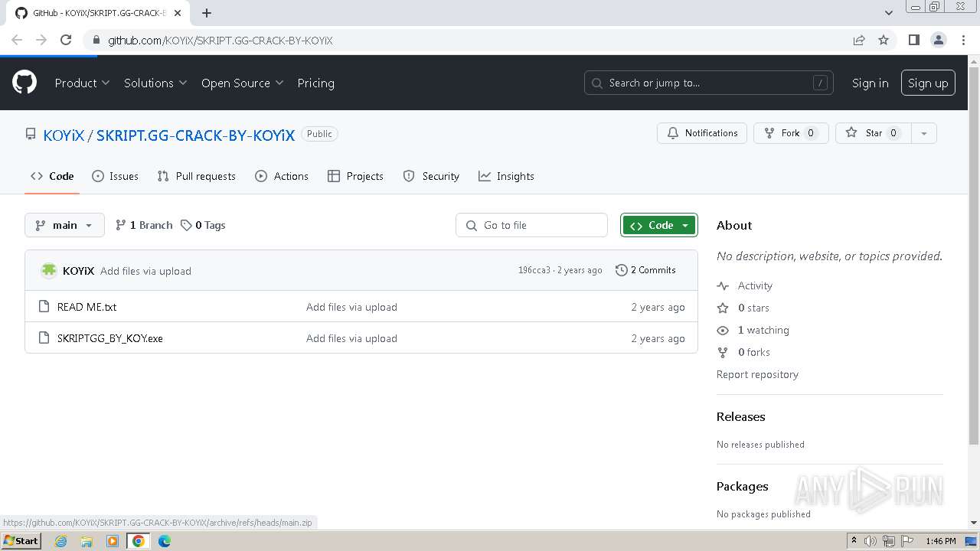Expand the Solutions menu

(x=155, y=83)
